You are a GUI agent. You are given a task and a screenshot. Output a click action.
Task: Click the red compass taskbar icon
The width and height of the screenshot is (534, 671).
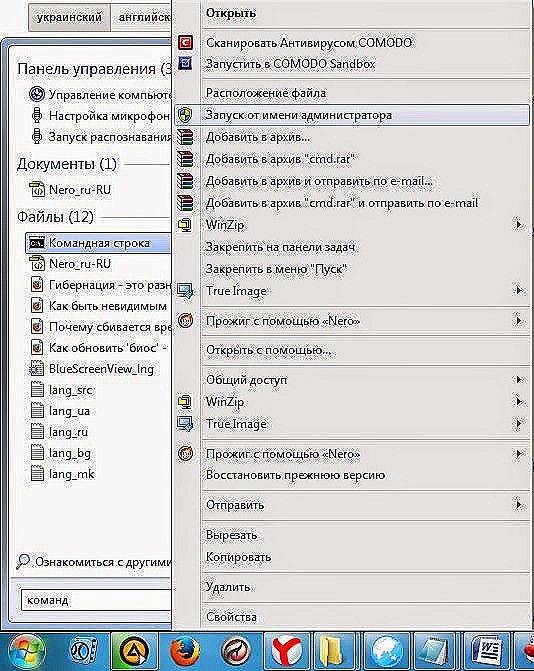tap(236, 652)
